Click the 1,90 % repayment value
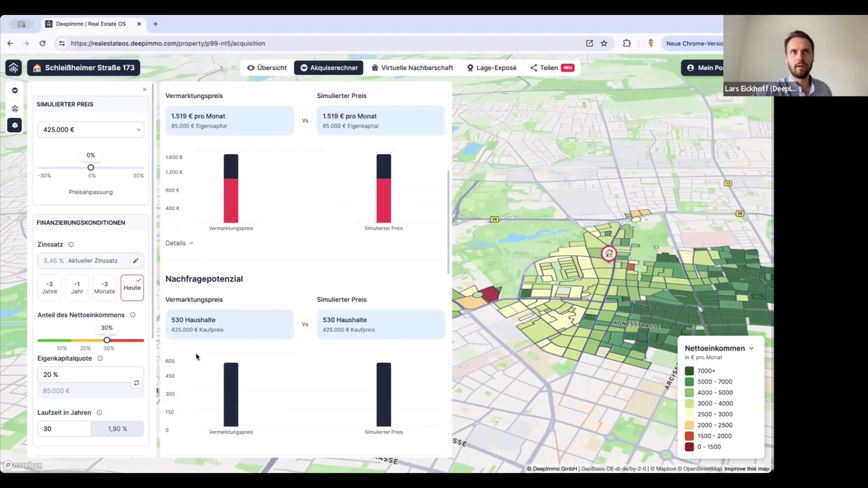The width and height of the screenshot is (868, 488). pos(118,429)
